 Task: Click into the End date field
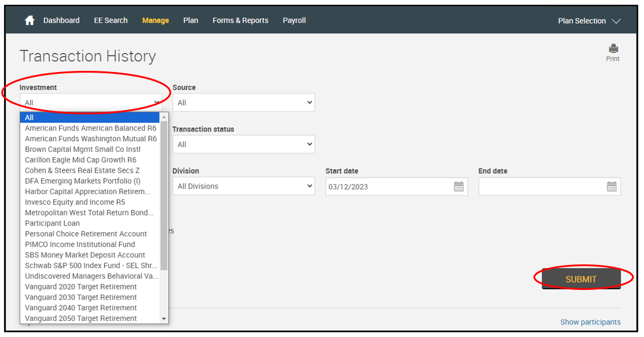[540, 186]
